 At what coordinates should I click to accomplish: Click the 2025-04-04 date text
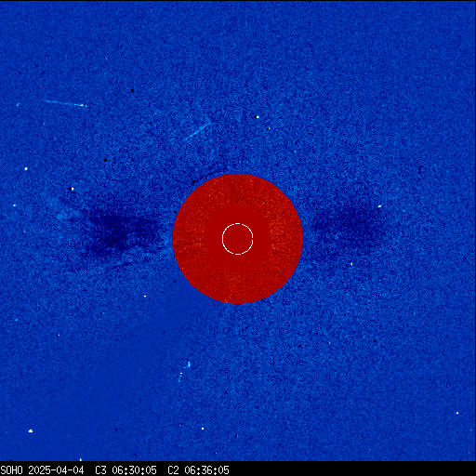(56, 470)
